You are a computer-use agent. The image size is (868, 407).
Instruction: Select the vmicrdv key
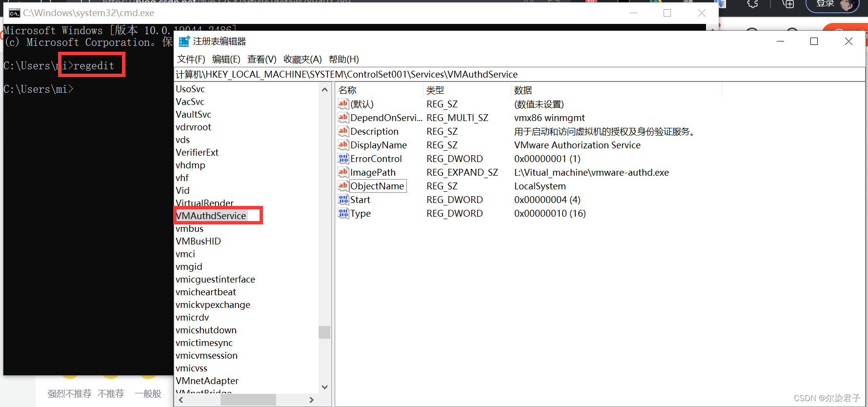(192, 317)
